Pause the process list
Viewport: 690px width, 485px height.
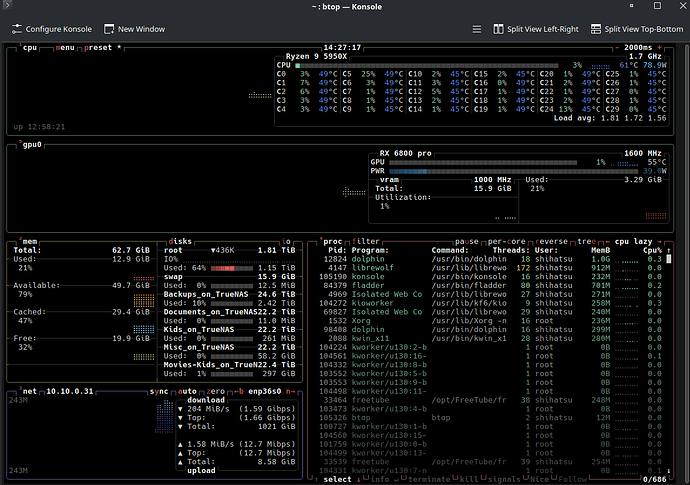(466, 241)
